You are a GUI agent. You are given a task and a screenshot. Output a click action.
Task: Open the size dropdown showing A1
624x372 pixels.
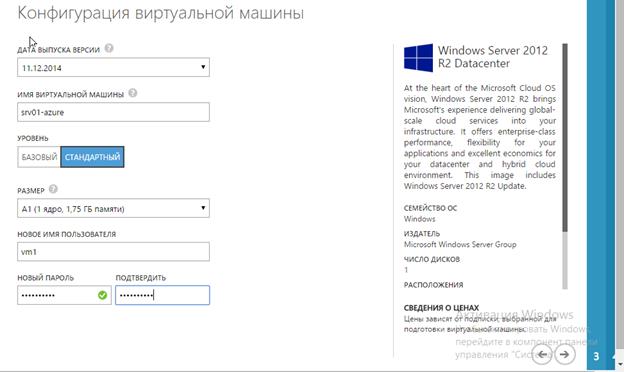(113, 208)
